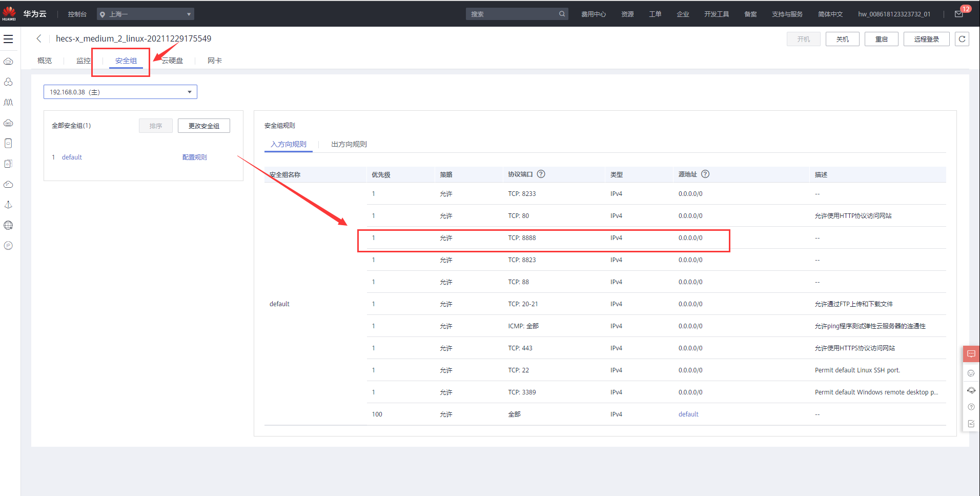Expand the 上海一 region dropdown

[x=146, y=14]
